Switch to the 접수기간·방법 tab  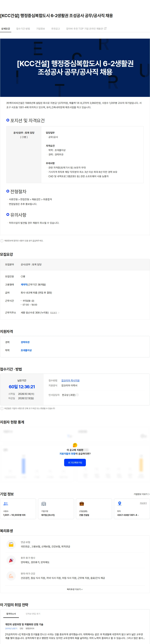(x=23, y=29)
